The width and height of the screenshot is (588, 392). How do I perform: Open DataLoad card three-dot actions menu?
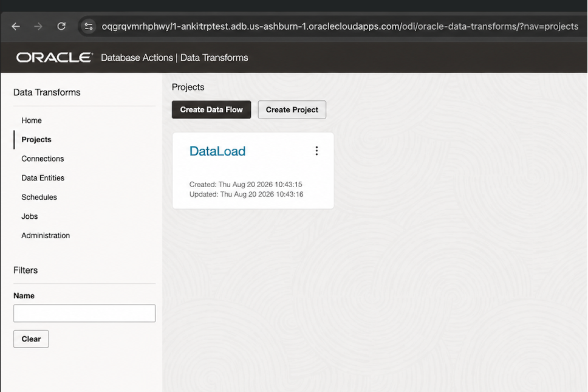tap(317, 151)
